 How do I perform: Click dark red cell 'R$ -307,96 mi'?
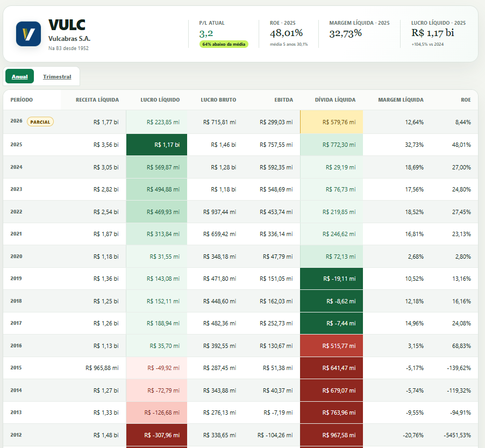tap(156, 435)
